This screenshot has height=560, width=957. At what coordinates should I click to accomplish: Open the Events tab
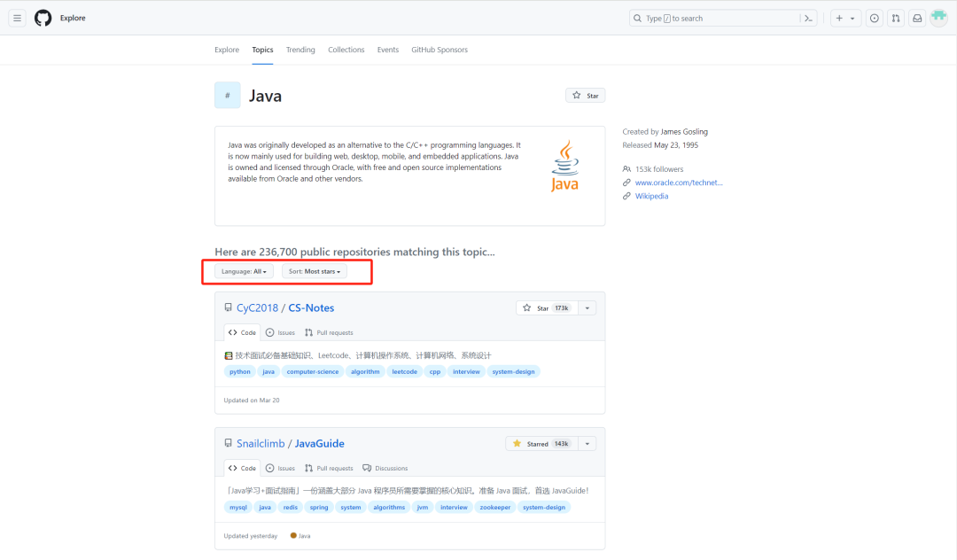(x=387, y=50)
